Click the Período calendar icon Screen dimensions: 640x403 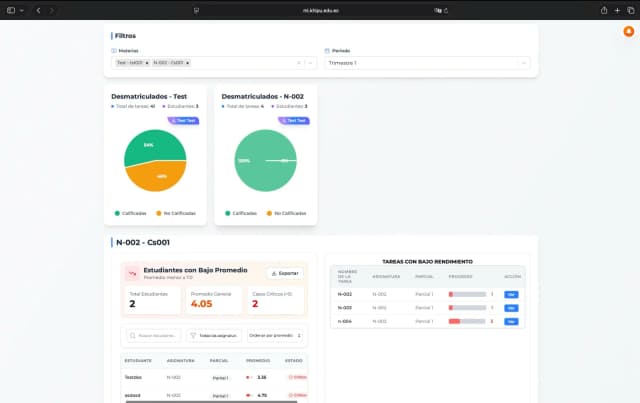coord(327,51)
